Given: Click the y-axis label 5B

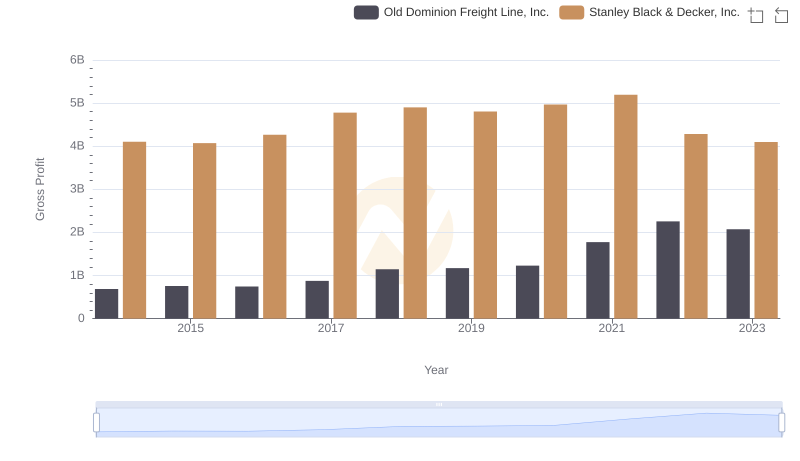Looking at the screenshot, I should point(77,103).
